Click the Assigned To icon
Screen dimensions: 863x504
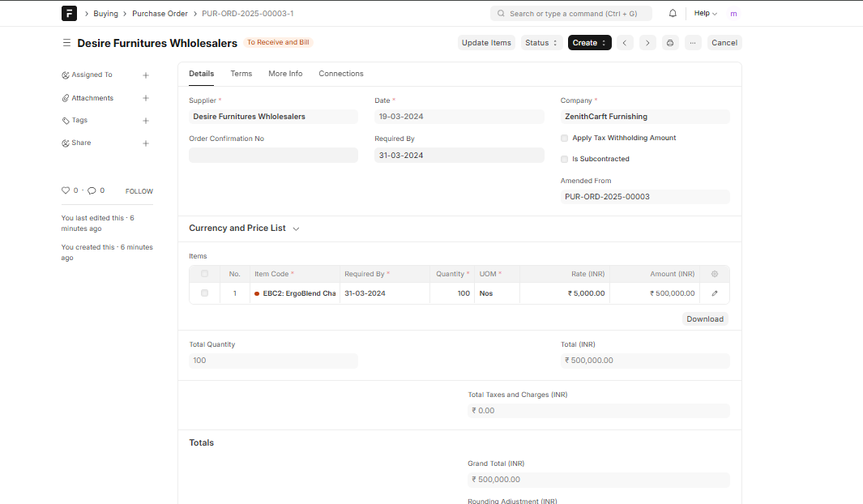pyautogui.click(x=66, y=75)
